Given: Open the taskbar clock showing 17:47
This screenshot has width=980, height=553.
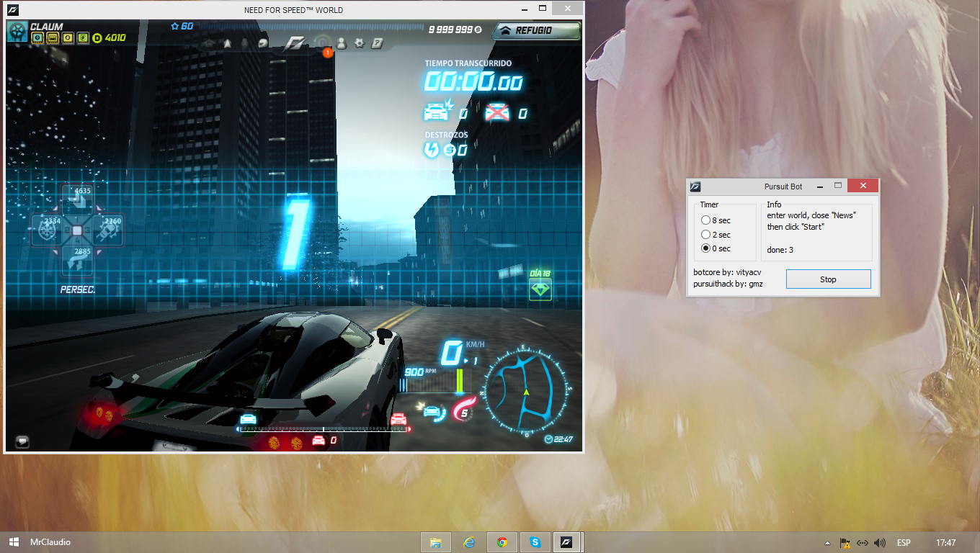Looking at the screenshot, I should (946, 543).
